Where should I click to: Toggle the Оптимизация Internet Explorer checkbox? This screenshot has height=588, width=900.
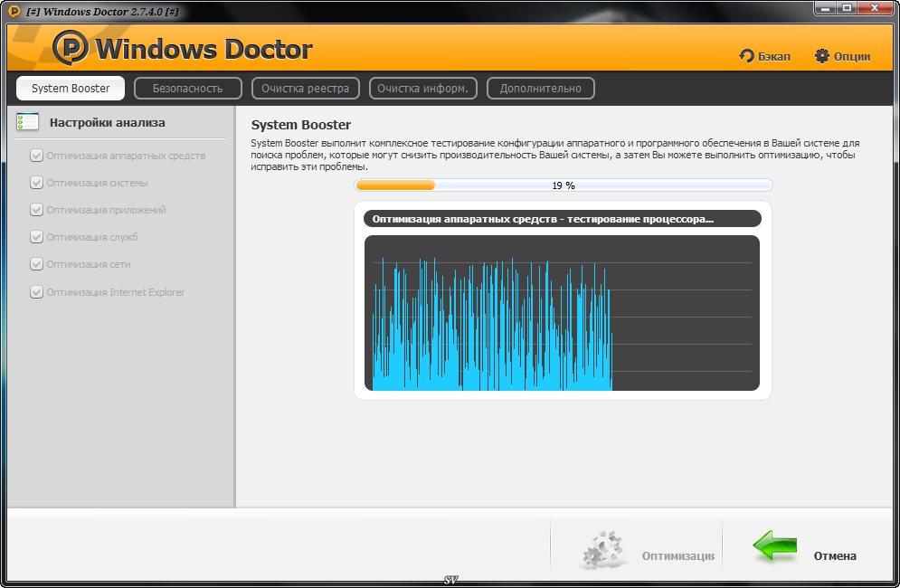(36, 291)
